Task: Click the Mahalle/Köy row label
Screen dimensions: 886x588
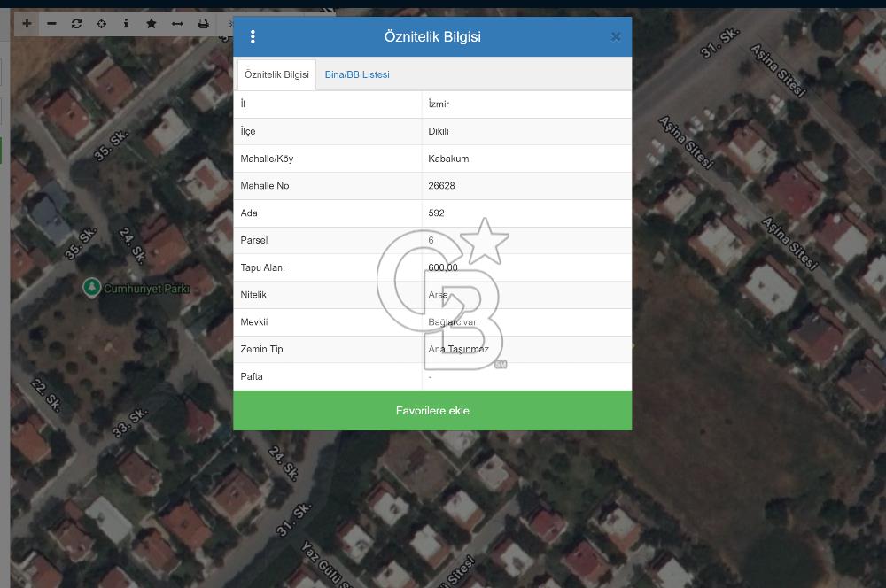Action: (267, 159)
